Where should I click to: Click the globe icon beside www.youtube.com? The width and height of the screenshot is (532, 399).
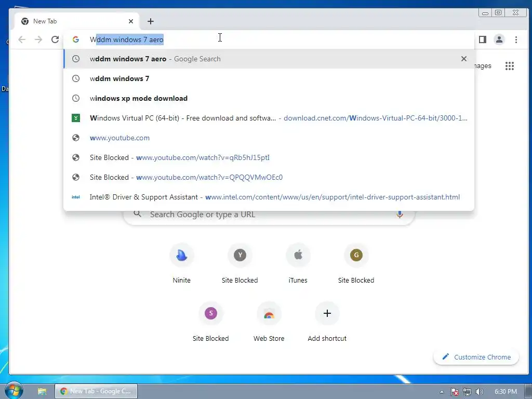76,138
